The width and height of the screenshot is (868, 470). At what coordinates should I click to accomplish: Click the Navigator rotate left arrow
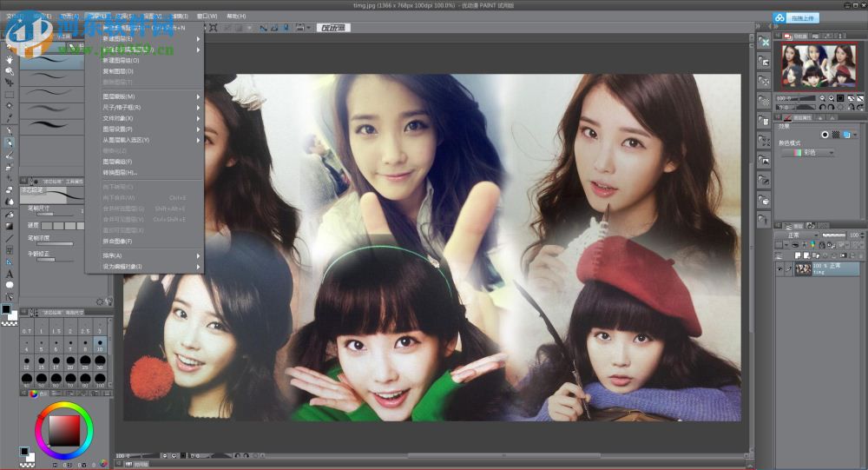822,107
